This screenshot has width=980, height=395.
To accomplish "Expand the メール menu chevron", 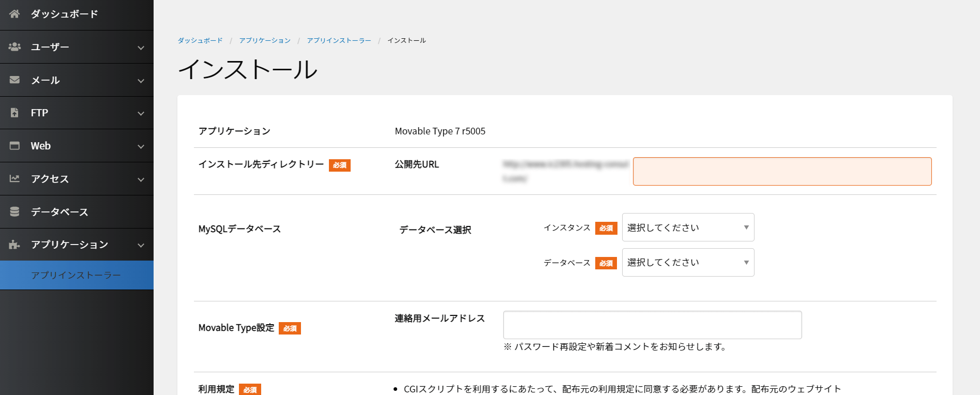I will tap(141, 81).
